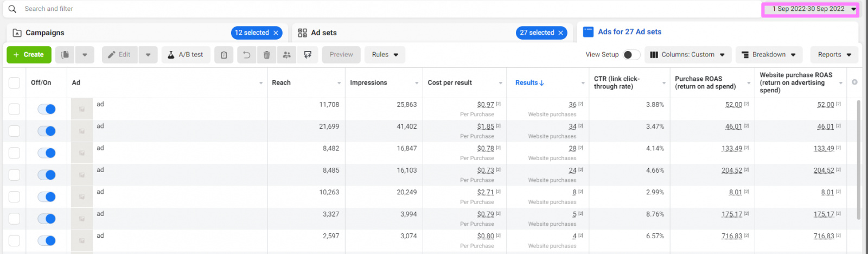
Task: Clear the 12 selected campaigns filter
Action: point(276,33)
